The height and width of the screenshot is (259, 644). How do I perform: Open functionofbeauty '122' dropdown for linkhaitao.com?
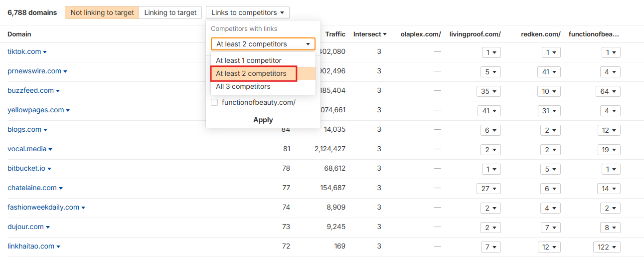coord(607,247)
